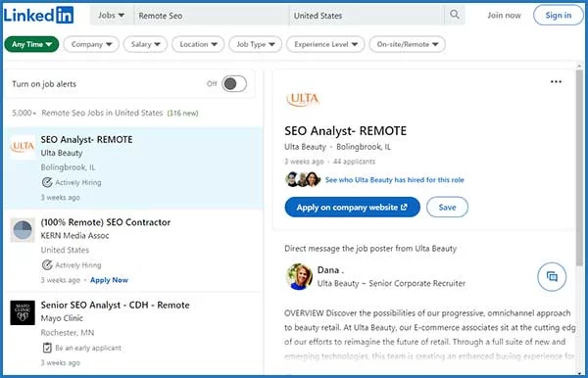The image size is (588, 378).
Task: Click Mayo Clinic company name
Action: pyautogui.click(x=62, y=318)
